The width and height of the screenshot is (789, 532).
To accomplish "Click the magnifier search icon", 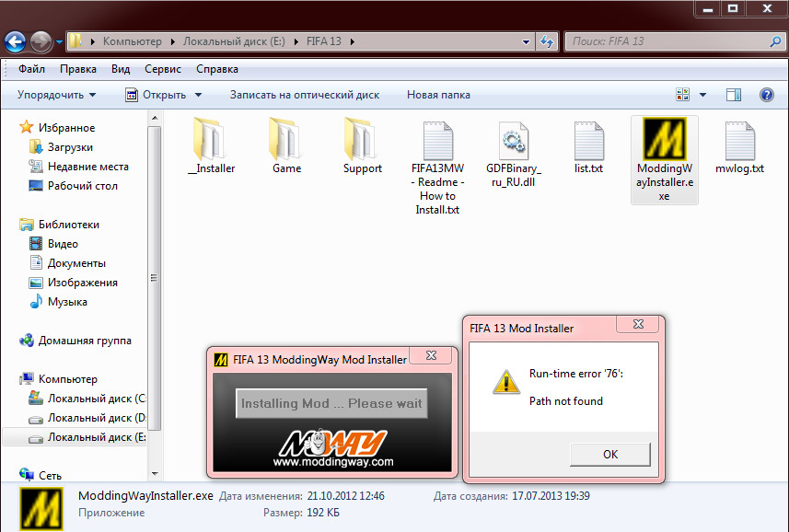I will pyautogui.click(x=775, y=41).
